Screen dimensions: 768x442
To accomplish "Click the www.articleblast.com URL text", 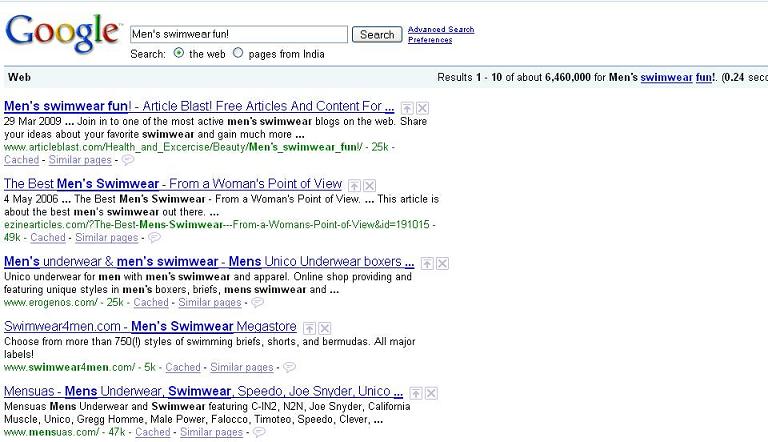I will pos(183,147).
